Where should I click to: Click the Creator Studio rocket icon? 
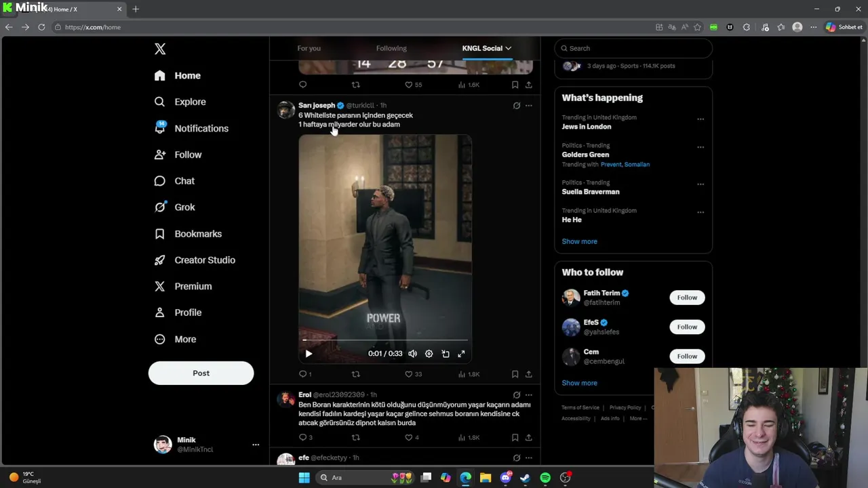coord(160,260)
